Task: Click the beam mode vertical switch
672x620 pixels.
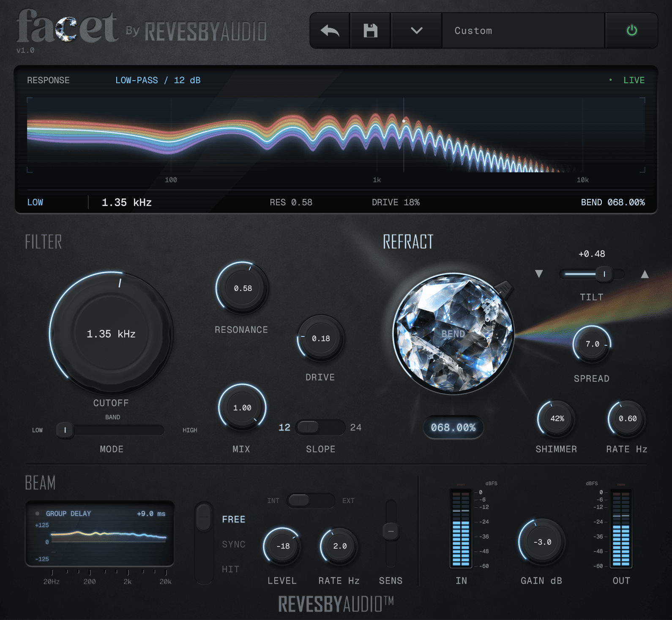Action: (x=204, y=543)
